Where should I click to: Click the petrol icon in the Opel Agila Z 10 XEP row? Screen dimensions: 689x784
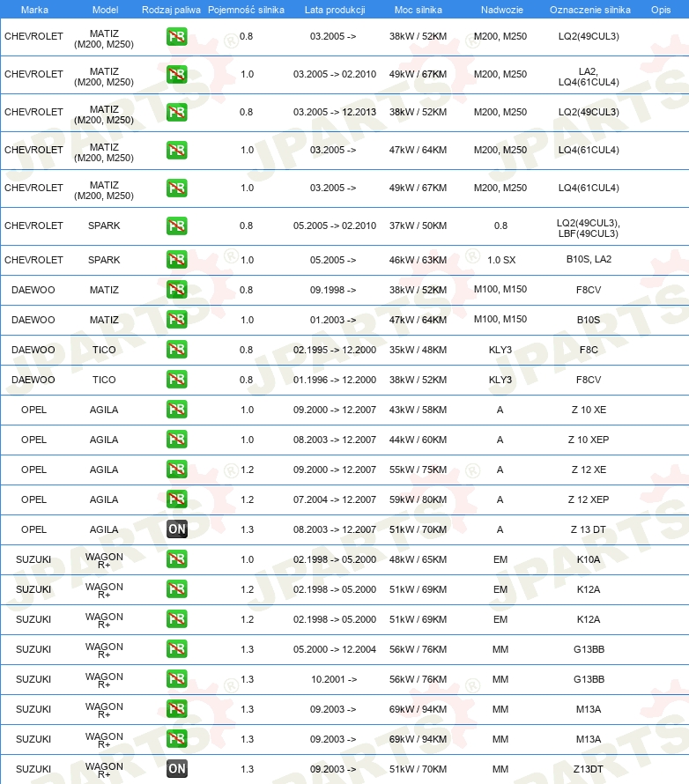click(x=177, y=440)
